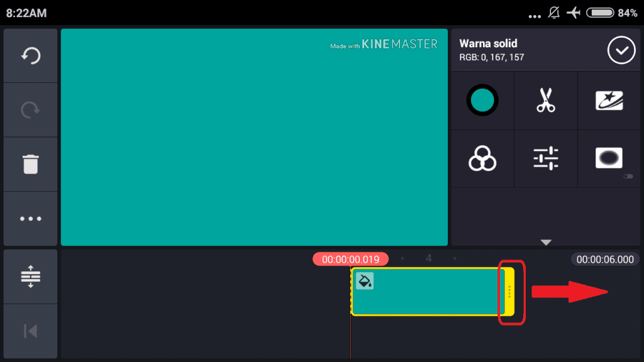This screenshot has width=644, height=362.
Task: Open the vignette option icon
Action: (609, 158)
